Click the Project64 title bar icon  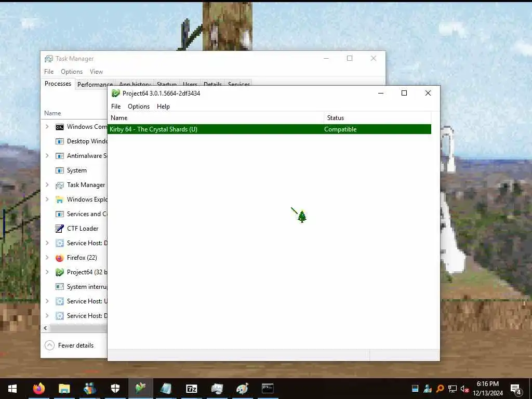tap(116, 93)
